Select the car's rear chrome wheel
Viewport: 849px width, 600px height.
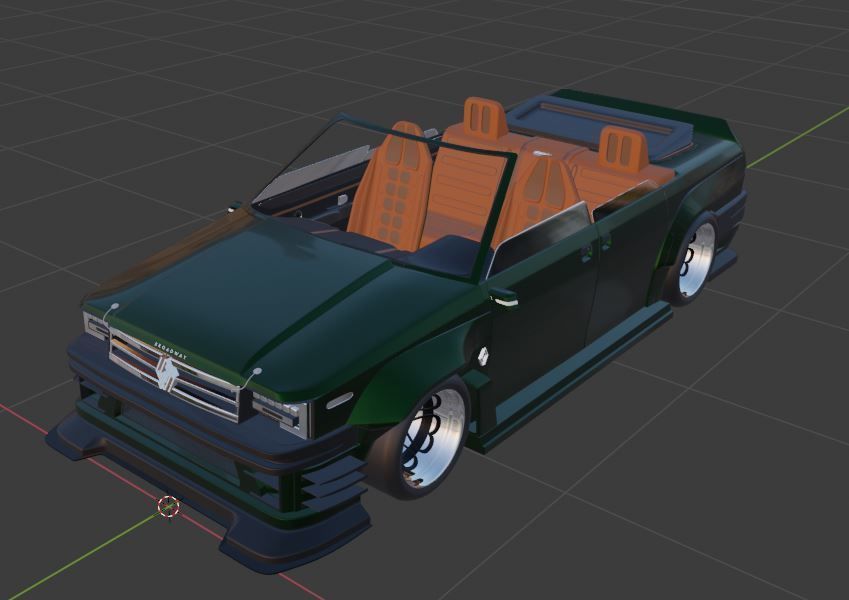click(x=696, y=259)
